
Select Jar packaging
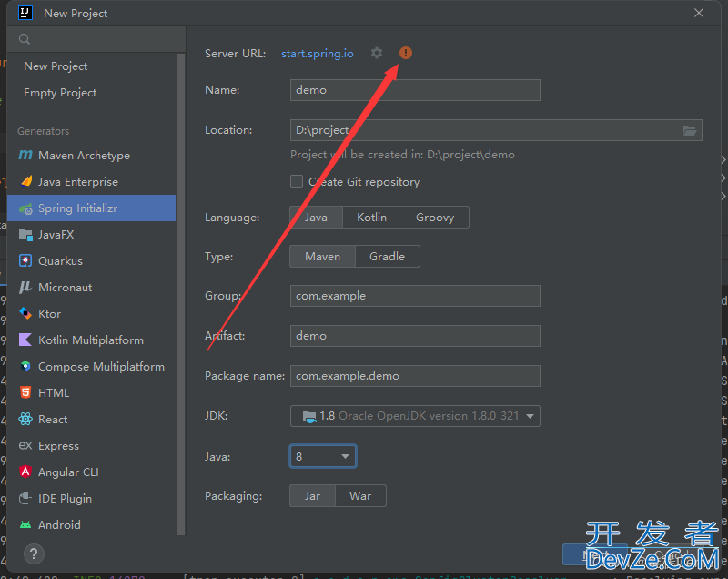(x=312, y=496)
